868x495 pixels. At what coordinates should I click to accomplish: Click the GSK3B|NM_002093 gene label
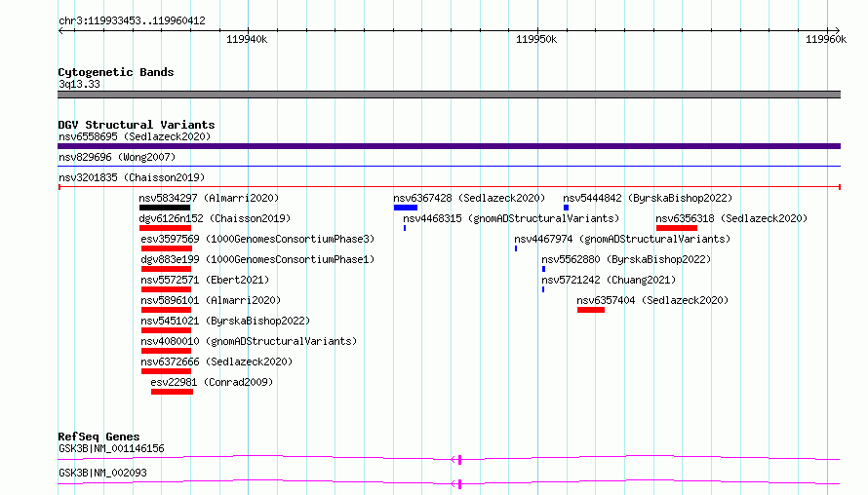point(102,473)
